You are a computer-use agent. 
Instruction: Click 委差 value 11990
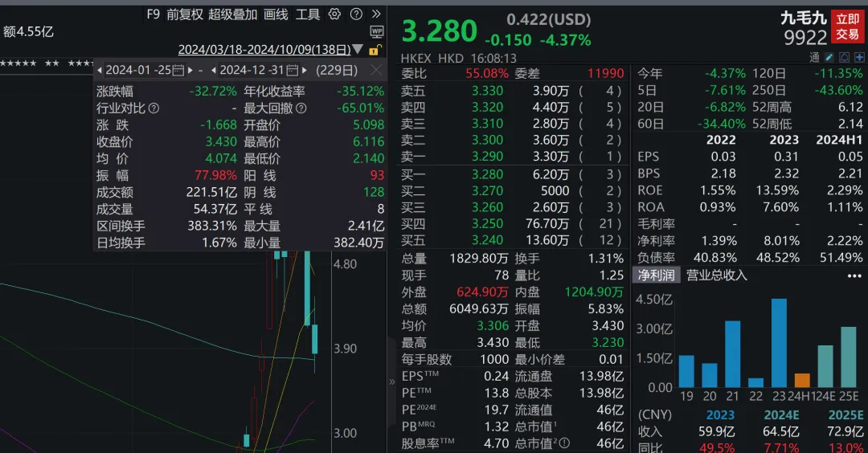(x=606, y=73)
